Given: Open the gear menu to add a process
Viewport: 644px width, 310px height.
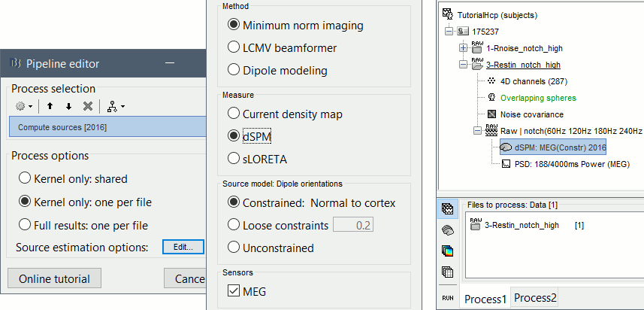Looking at the screenshot, I should pyautogui.click(x=23, y=107).
